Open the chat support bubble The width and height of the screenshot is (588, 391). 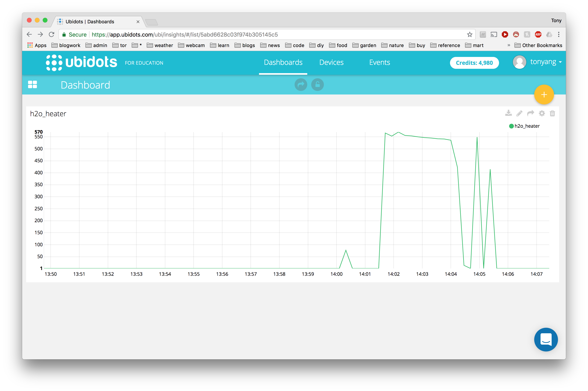click(546, 339)
